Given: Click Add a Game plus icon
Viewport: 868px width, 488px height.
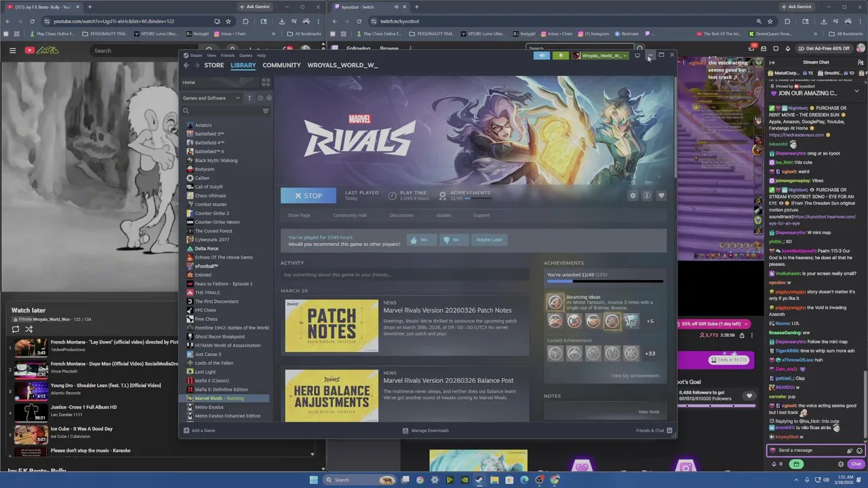Looking at the screenshot, I should pos(186,430).
